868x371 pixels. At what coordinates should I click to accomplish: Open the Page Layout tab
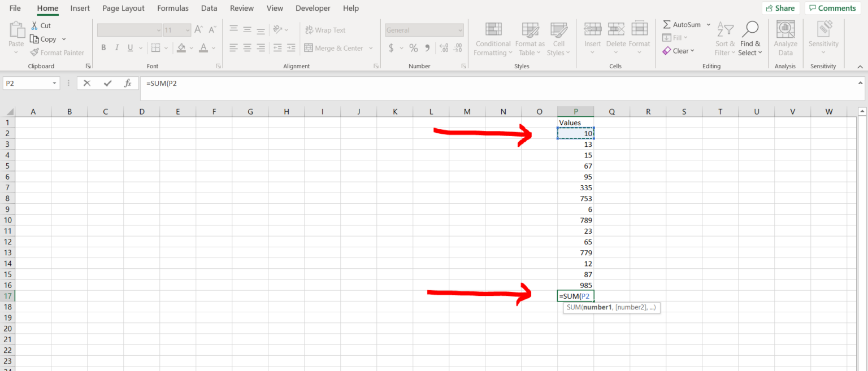[x=123, y=8]
